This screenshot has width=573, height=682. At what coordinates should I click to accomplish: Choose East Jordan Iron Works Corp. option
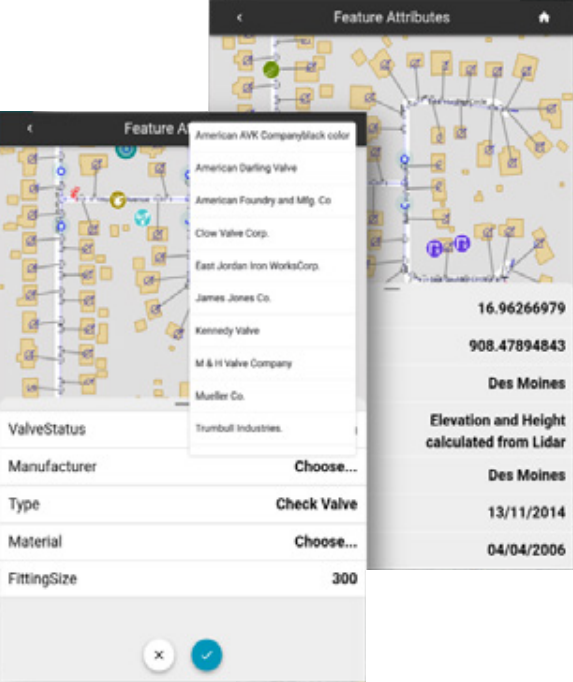[272, 266]
